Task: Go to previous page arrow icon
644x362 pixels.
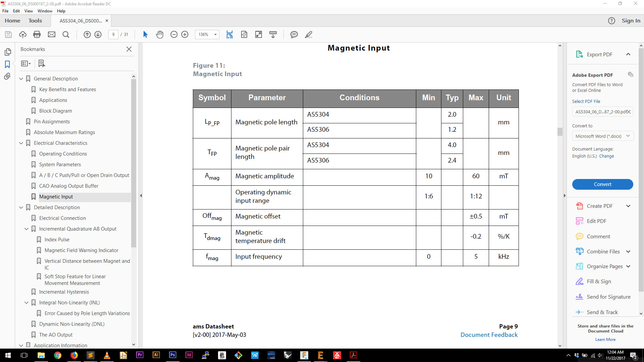Action: click(x=87, y=35)
